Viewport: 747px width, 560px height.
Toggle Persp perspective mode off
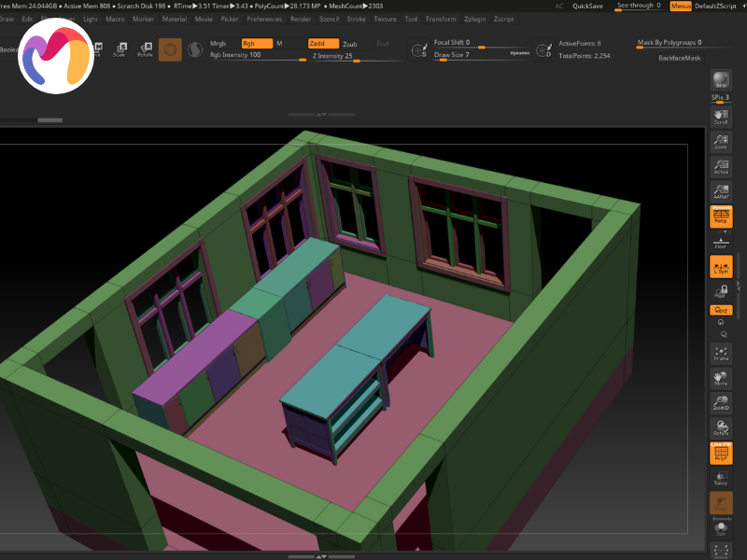click(721, 217)
